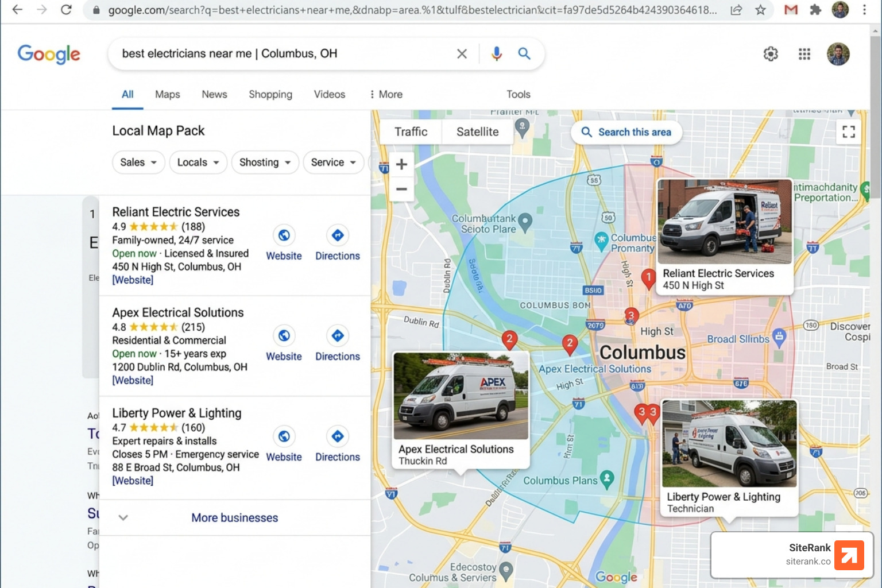
Task: Open the Service filter dropdown
Action: [333, 163]
